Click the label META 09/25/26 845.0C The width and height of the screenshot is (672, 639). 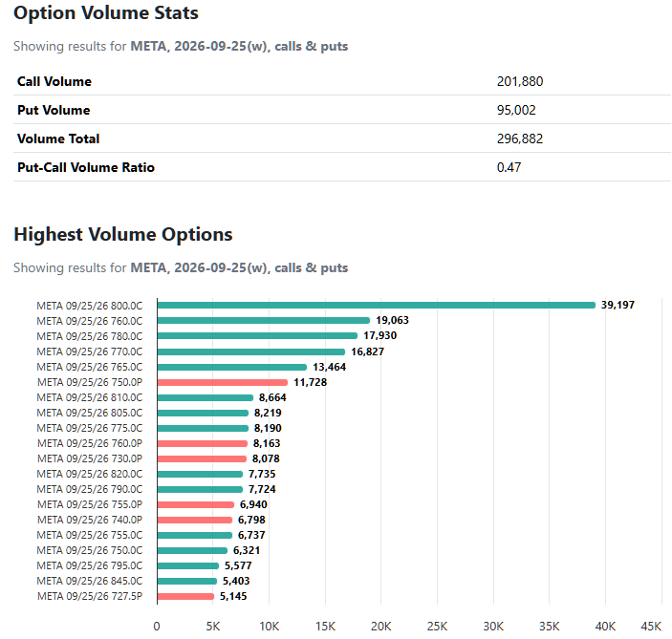(x=90, y=581)
